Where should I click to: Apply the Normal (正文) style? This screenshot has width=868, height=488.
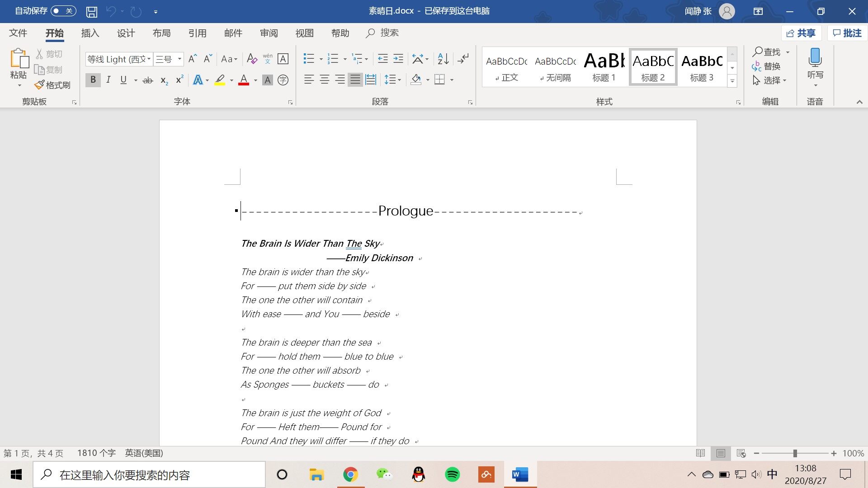[x=506, y=67]
